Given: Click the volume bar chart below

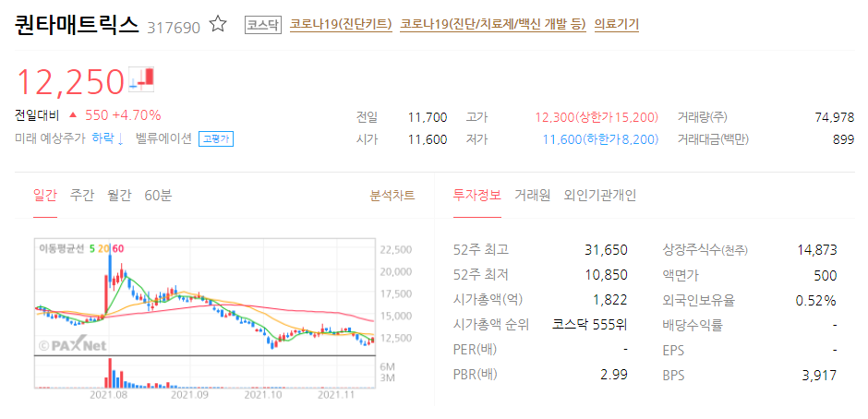Looking at the screenshot, I should tap(205, 372).
